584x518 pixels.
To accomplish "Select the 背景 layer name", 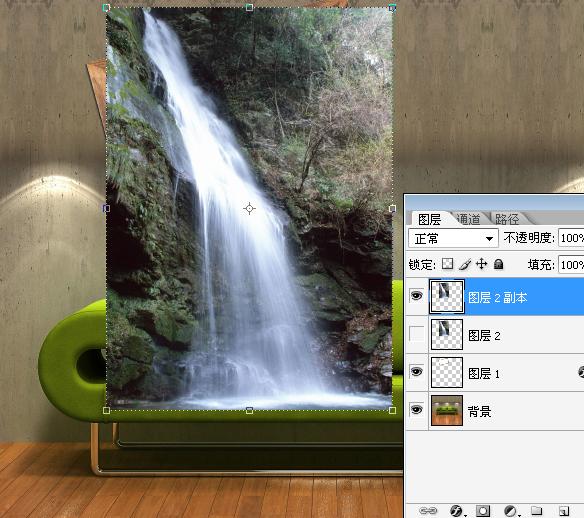I will click(x=479, y=411).
